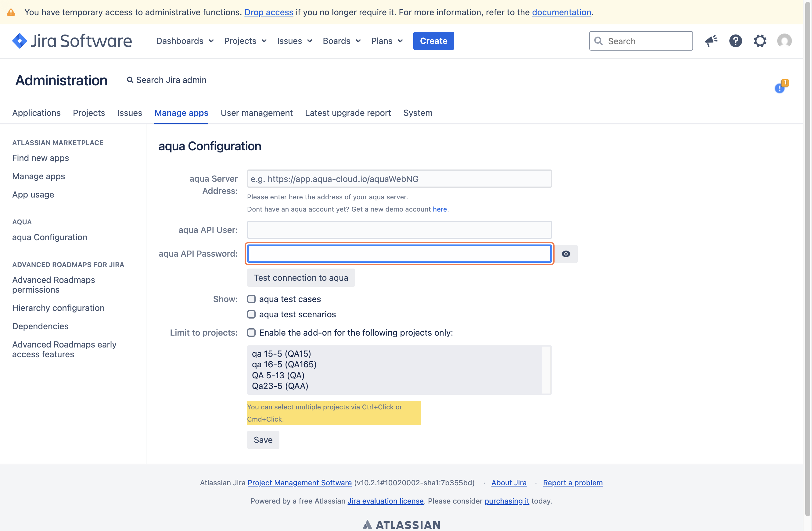Open the feedback megaphone icon
Viewport: 812px width, 531px height.
coord(711,41)
